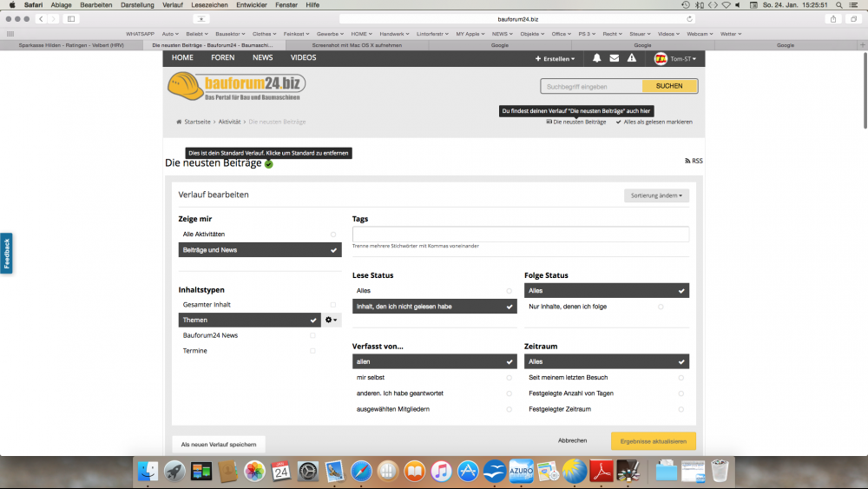The width and height of the screenshot is (868, 489).
Task: Select 'mir selbst' under Verfasst von
Action: [x=435, y=378]
